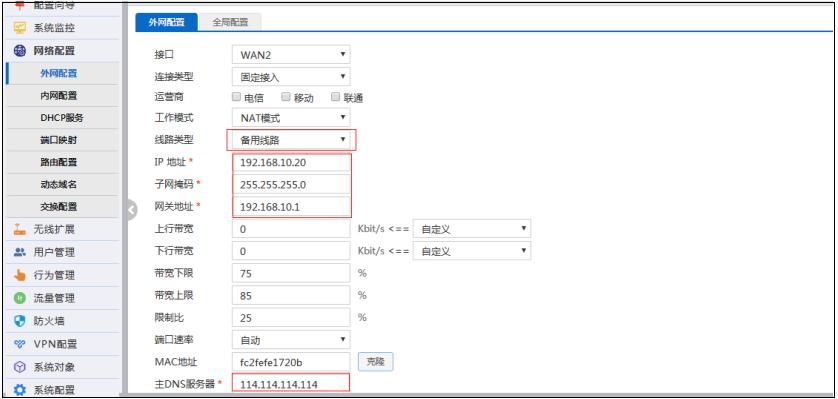
Task: Click the 带宽上限 field showing 85
Action: point(291,295)
